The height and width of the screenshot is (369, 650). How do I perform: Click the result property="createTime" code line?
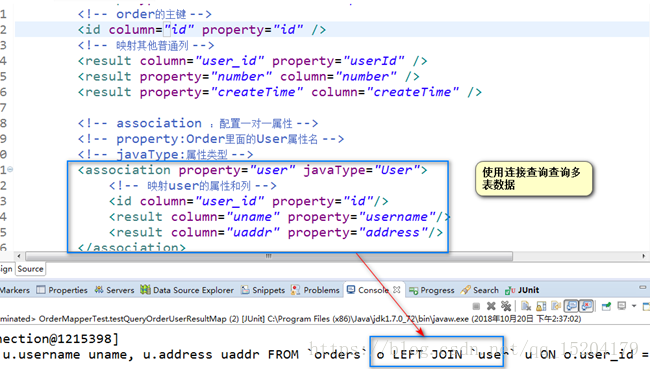pyautogui.click(x=280, y=92)
